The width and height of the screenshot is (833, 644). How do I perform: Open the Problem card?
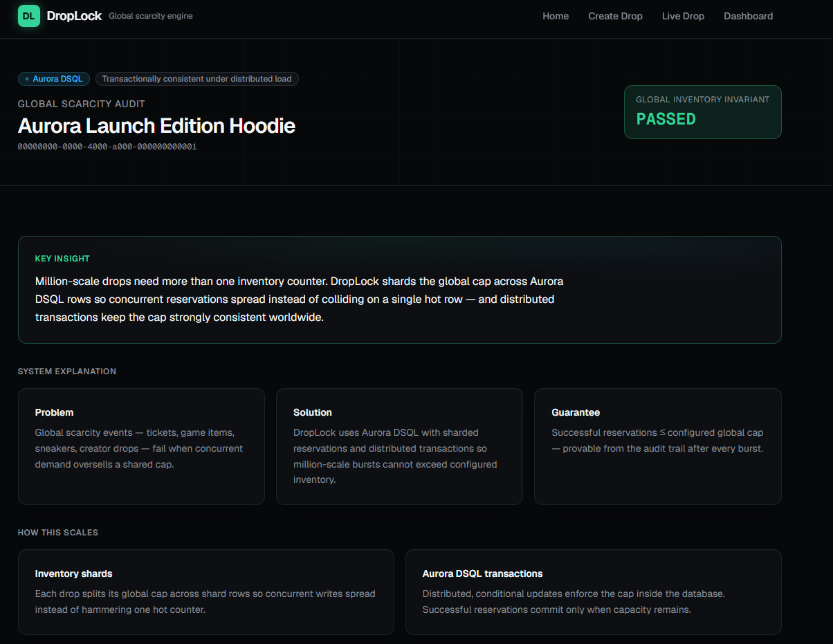(141, 446)
